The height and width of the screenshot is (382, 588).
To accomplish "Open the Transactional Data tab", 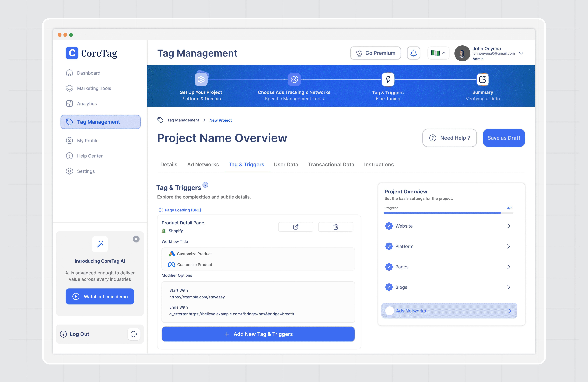I will [x=331, y=165].
